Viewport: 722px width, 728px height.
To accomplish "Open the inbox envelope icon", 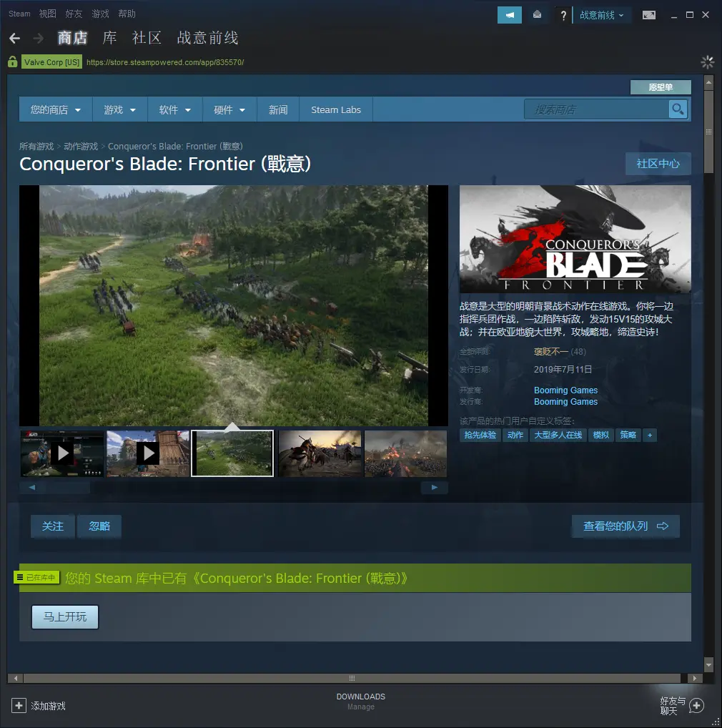I will (537, 15).
